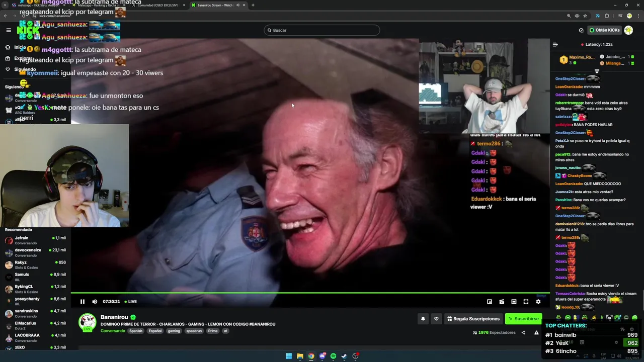644x362 pixels.
Task: Open the Samulx recommended channel
Action: pos(35,277)
